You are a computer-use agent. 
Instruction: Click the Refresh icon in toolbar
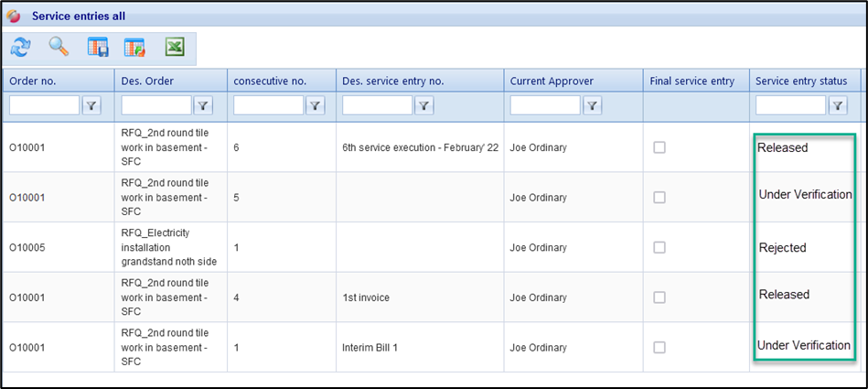pos(20,47)
